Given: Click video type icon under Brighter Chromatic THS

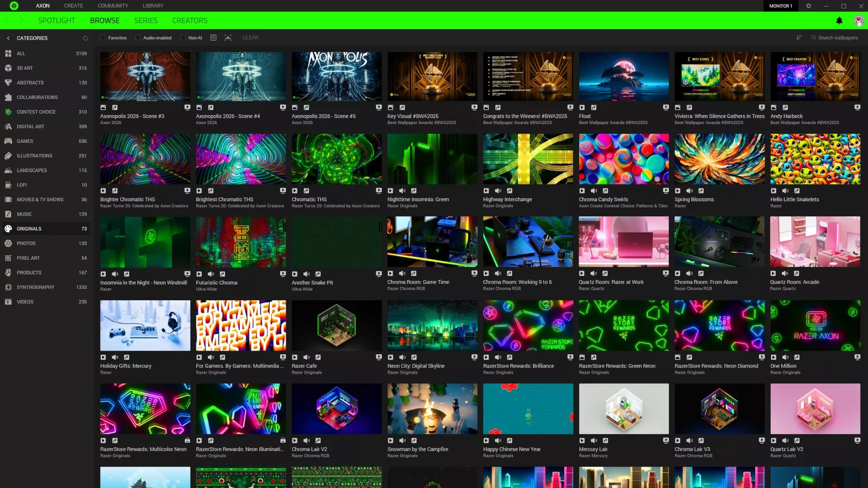Looking at the screenshot, I should pyautogui.click(x=103, y=191).
